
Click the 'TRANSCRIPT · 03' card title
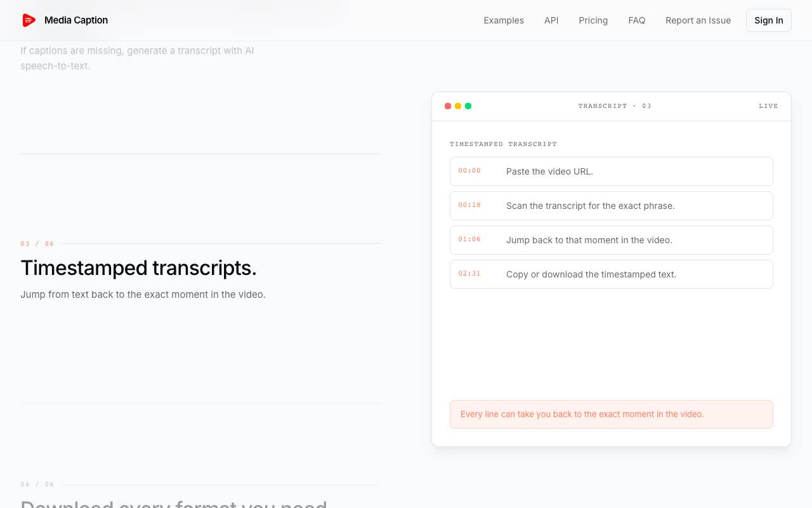click(615, 106)
